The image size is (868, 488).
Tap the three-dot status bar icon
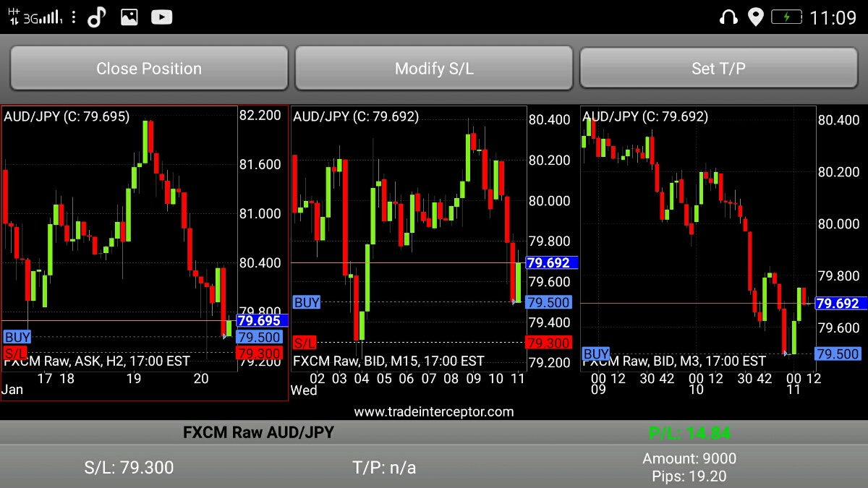tap(74, 17)
